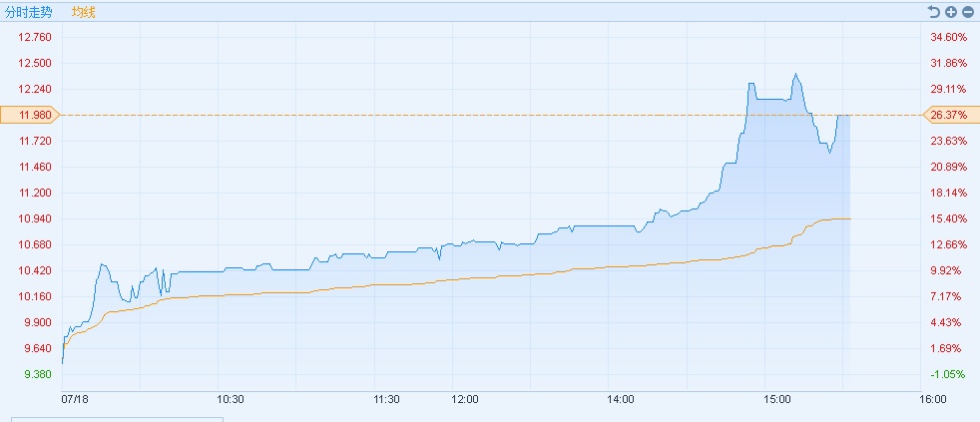Click the reset view arrow icon

tap(934, 12)
